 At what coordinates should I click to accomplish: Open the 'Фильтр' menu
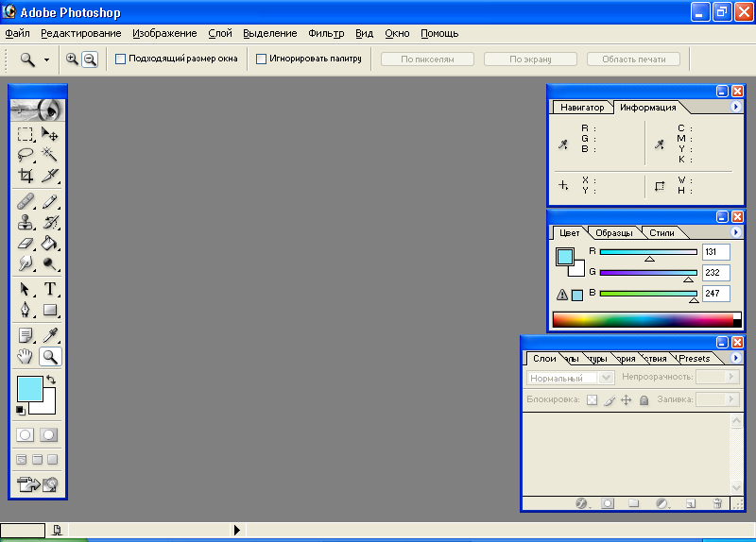(x=326, y=33)
